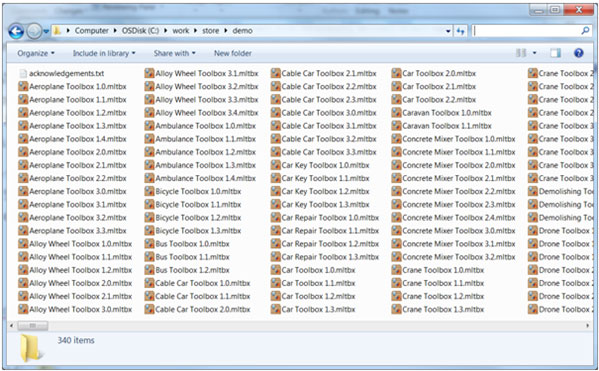Select file name Car Repair Toolbox 1.3.mltbx
The width and height of the screenshot is (599, 371).
[x=330, y=257]
